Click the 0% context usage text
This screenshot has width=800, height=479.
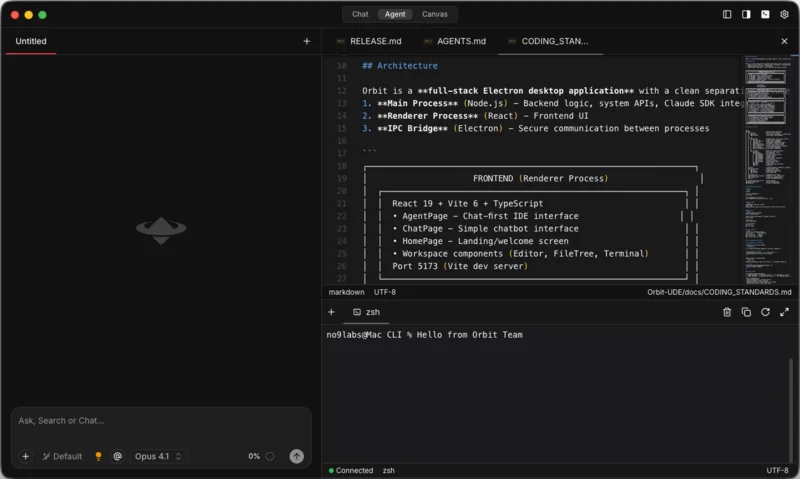254,456
